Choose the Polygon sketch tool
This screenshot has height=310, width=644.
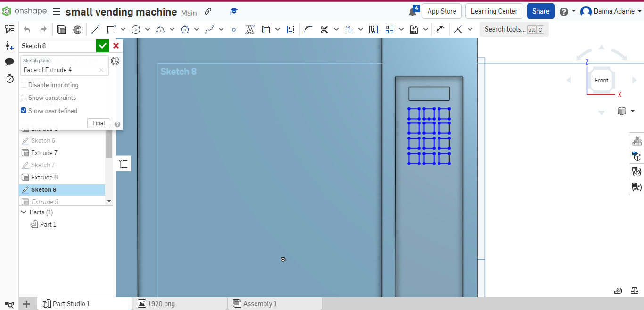pyautogui.click(x=184, y=29)
